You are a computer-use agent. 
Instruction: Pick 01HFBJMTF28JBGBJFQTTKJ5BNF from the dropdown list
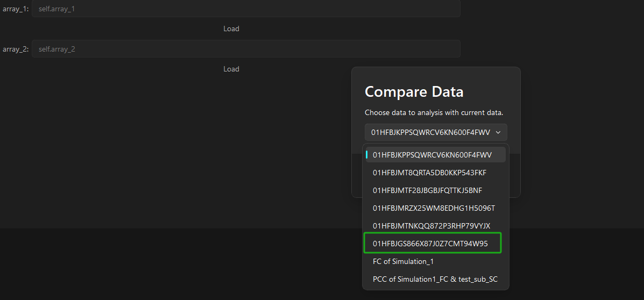[x=427, y=190]
